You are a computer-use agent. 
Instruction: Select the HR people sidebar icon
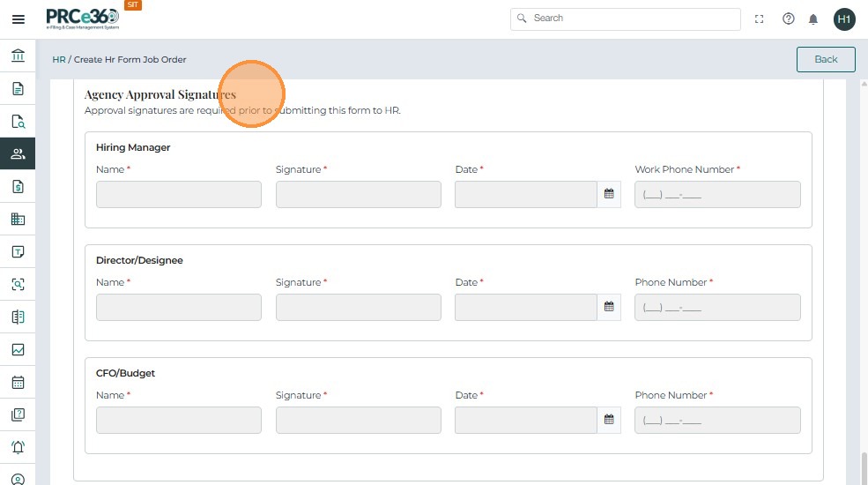18,154
